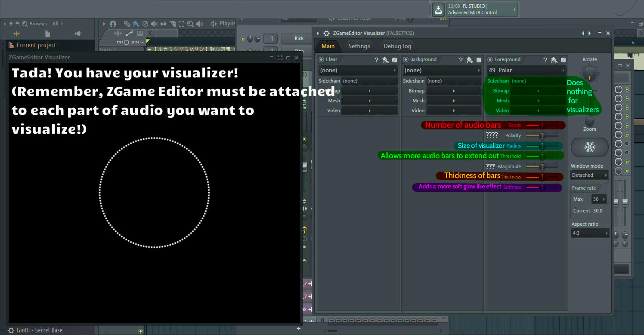The height and width of the screenshot is (335, 644).
Task: Click the help question mark in the Clear section
Action: tap(376, 59)
